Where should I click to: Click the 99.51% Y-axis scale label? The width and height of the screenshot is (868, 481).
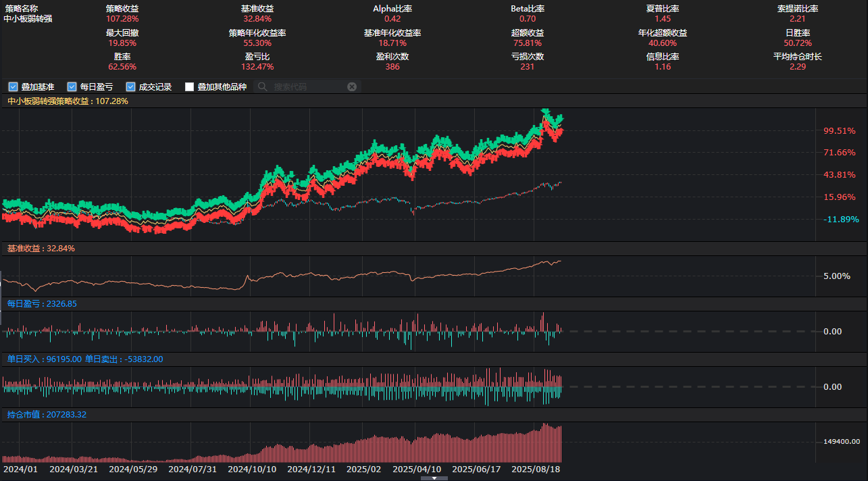(840, 131)
